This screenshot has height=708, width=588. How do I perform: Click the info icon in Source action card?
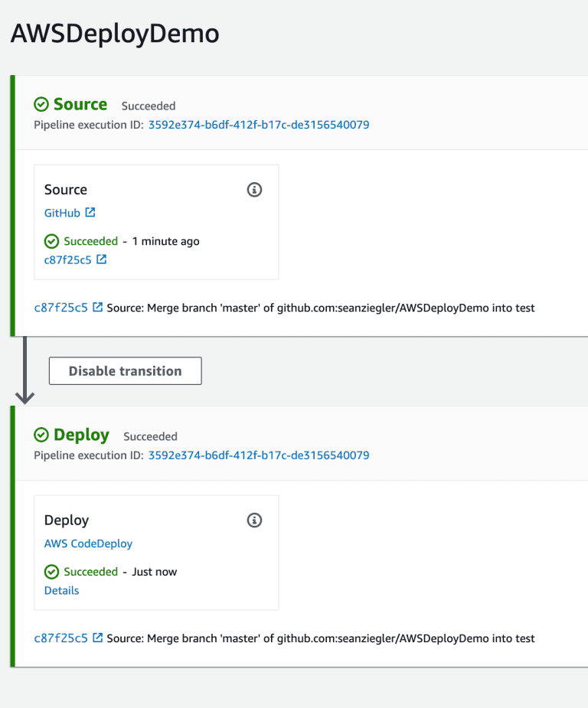point(254,190)
